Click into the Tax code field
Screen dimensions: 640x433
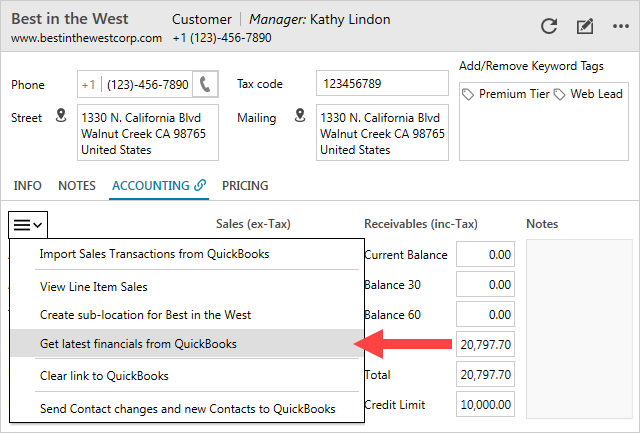pyautogui.click(x=382, y=84)
